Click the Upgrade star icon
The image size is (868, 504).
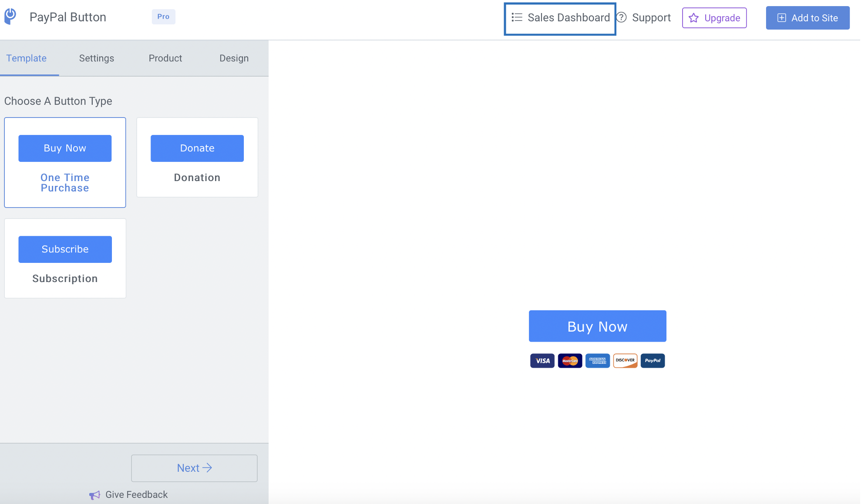click(x=694, y=18)
